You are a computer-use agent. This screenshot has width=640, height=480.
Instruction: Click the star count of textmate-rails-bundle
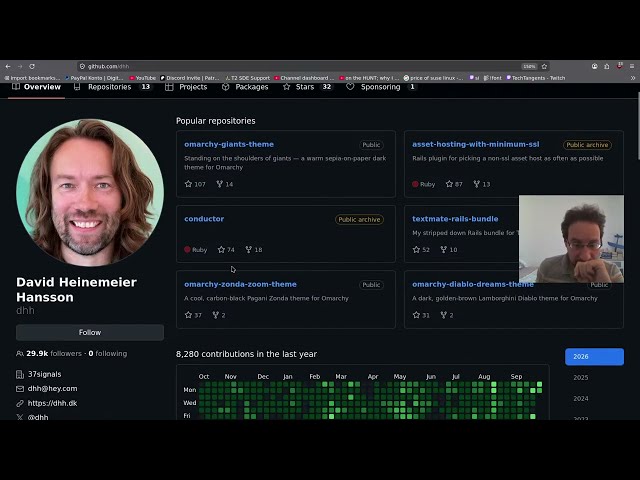421,249
